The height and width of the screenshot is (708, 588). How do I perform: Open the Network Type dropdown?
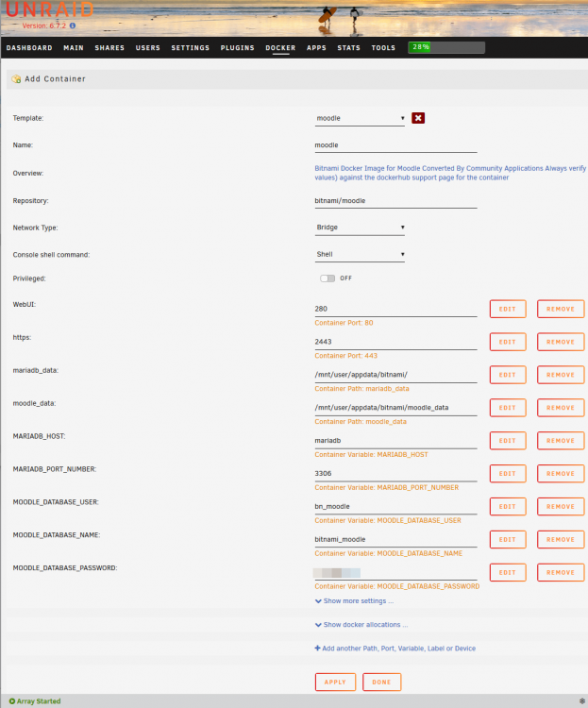coord(360,228)
